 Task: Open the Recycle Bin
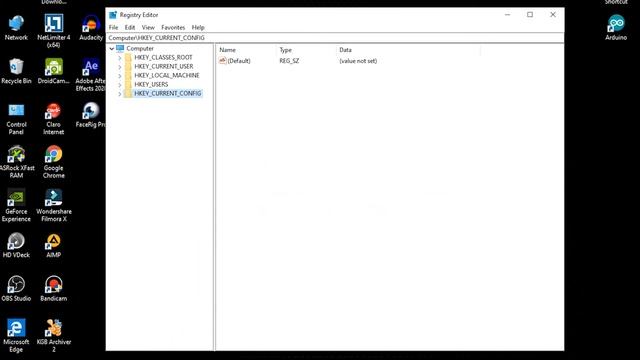pyautogui.click(x=16, y=71)
